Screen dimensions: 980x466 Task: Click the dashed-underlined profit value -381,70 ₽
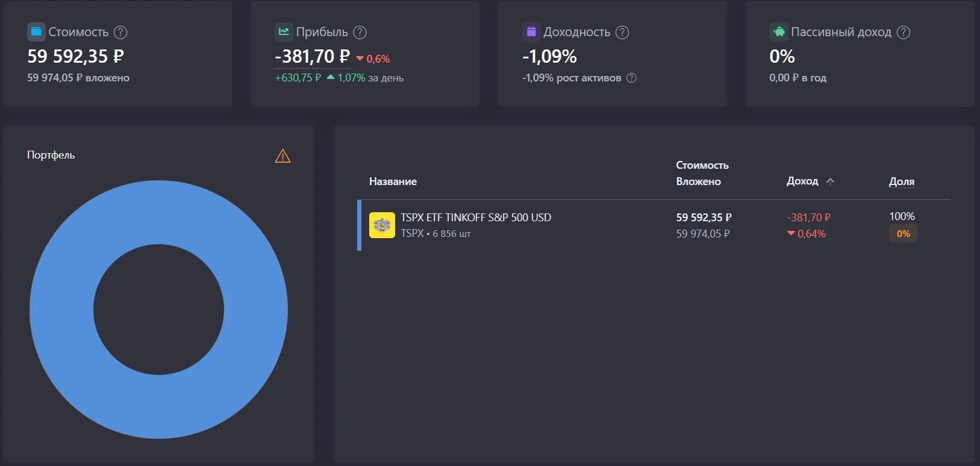[312, 57]
